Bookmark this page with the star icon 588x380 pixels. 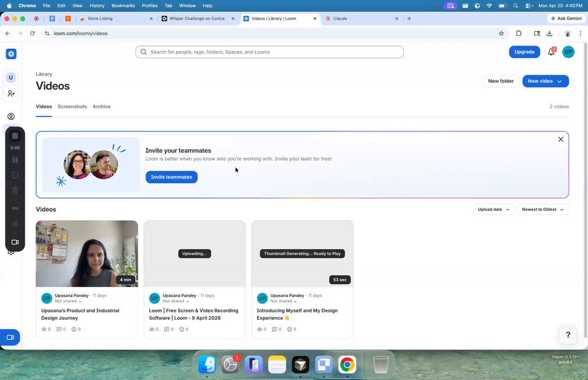[501, 33]
